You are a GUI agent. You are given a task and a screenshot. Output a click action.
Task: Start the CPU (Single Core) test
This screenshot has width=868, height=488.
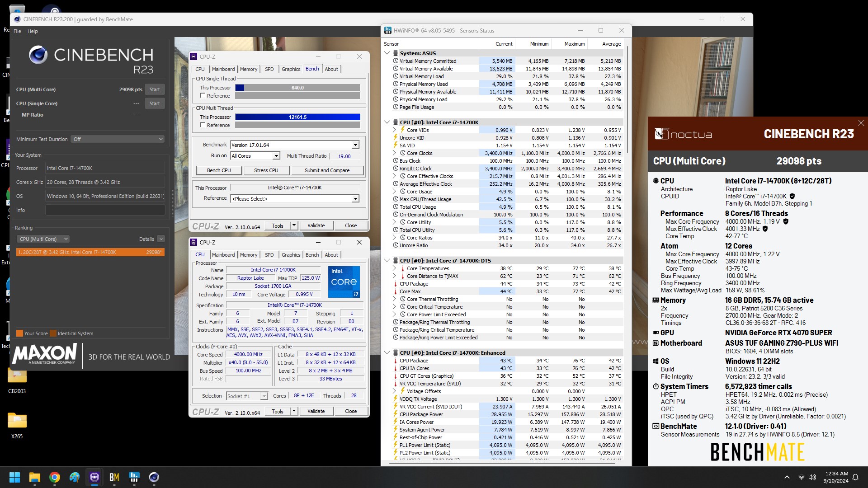coord(155,103)
